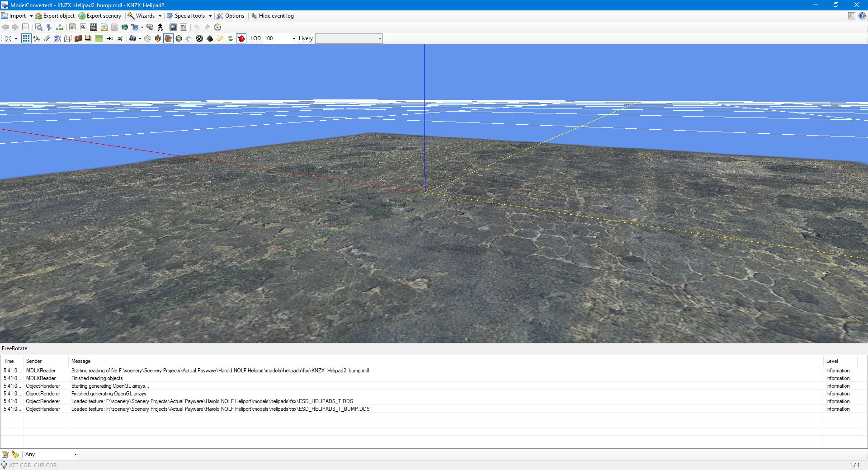Click the film clapperboard icon

94,27
